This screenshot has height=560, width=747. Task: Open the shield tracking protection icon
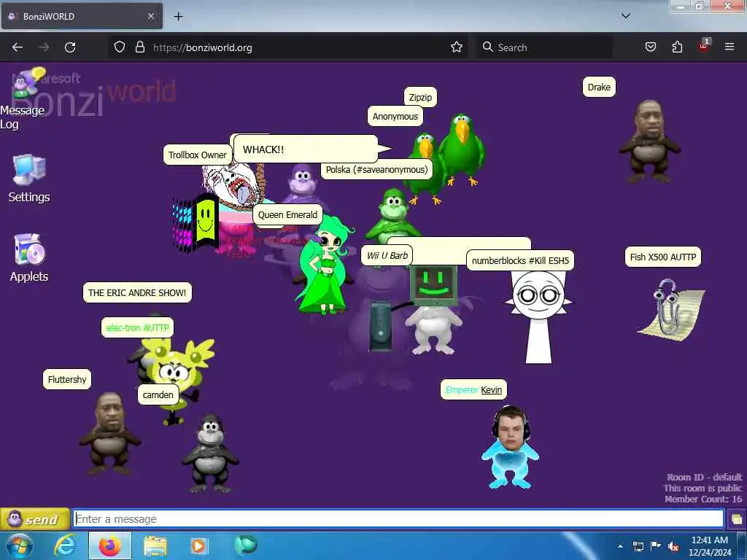tap(120, 47)
